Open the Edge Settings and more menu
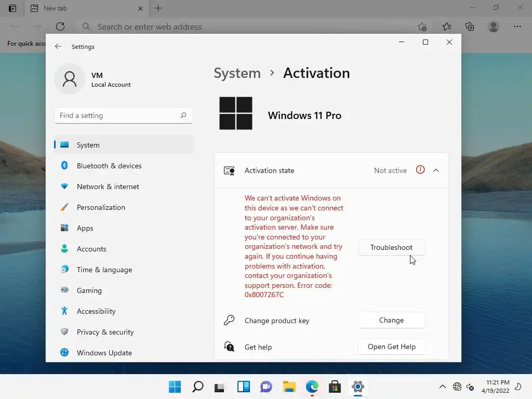The image size is (532, 399). (x=517, y=26)
